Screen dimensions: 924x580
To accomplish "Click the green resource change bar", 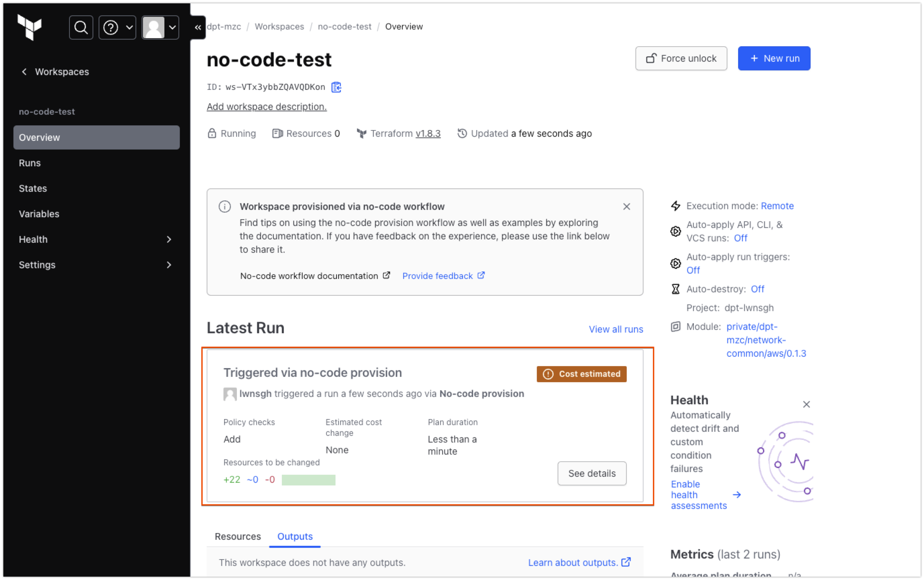I will [309, 480].
